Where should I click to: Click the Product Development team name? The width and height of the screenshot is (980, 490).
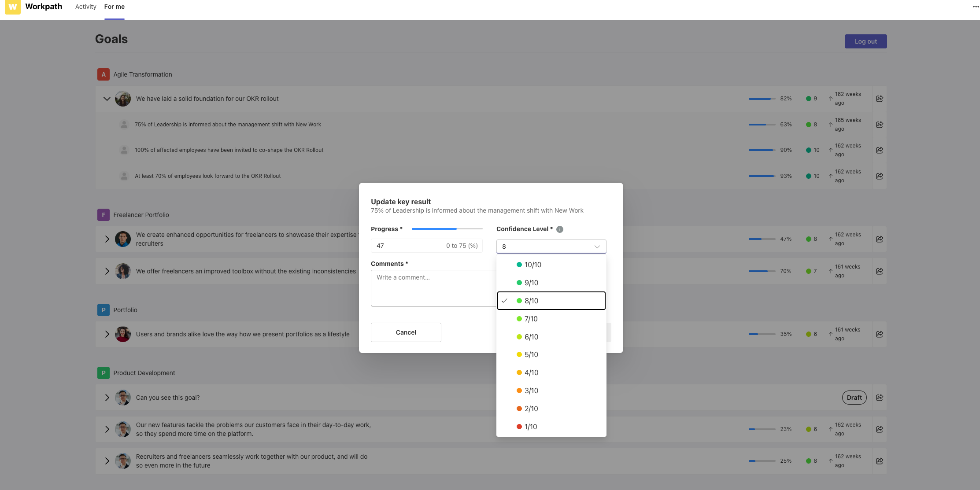144,373
